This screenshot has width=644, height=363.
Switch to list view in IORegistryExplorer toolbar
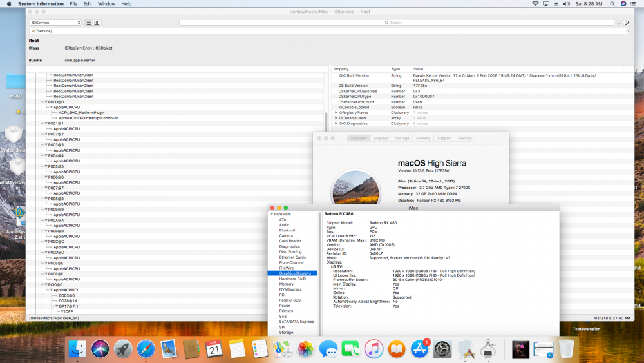pos(89,23)
